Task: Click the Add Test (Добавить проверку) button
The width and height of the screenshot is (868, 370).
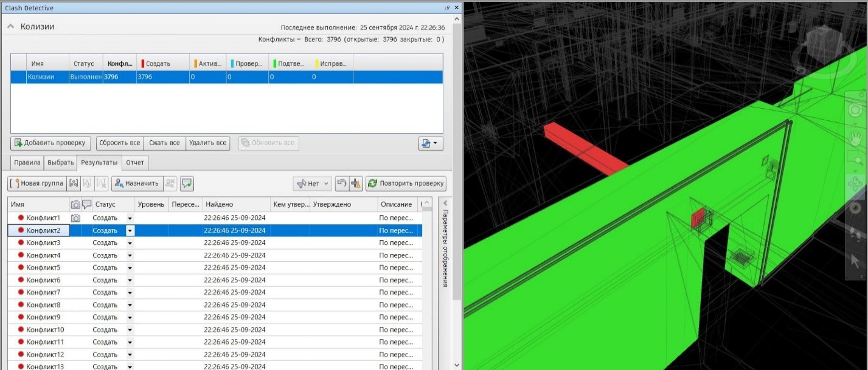Action: 50,143
